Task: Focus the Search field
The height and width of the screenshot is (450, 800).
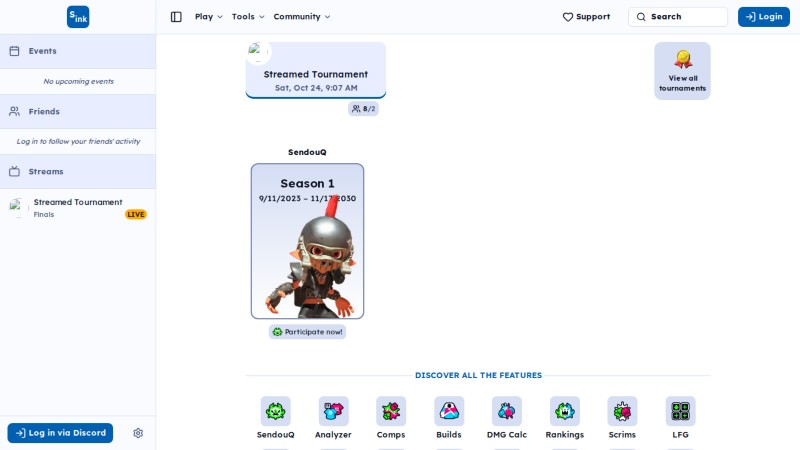Action: [x=678, y=17]
